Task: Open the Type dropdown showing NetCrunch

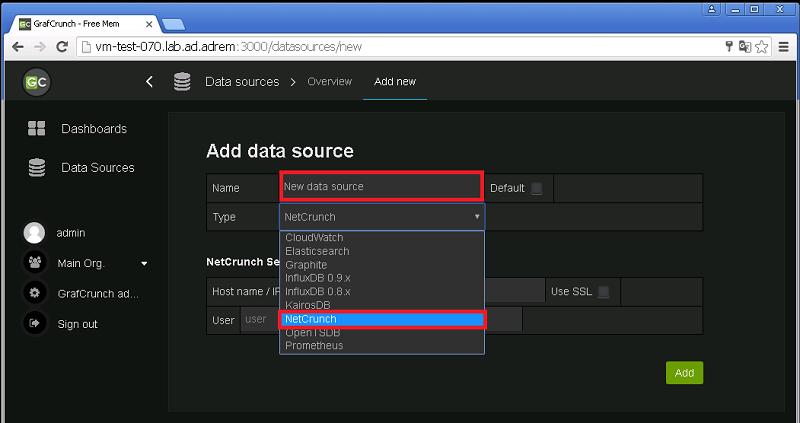Action: [x=382, y=217]
